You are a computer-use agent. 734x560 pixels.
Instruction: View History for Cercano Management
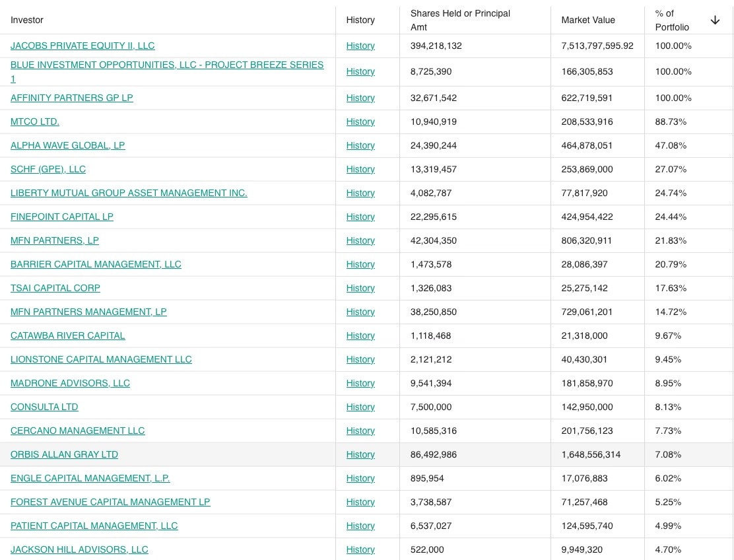(x=360, y=431)
